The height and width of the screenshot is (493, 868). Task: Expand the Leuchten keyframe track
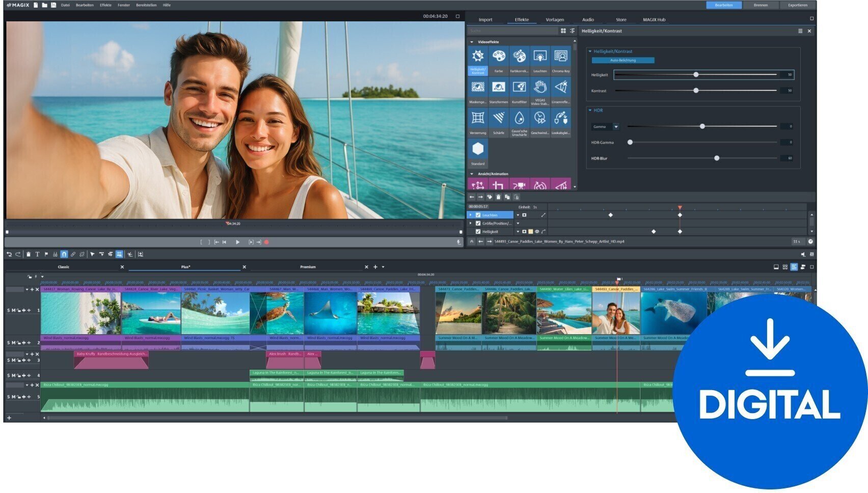pos(470,214)
